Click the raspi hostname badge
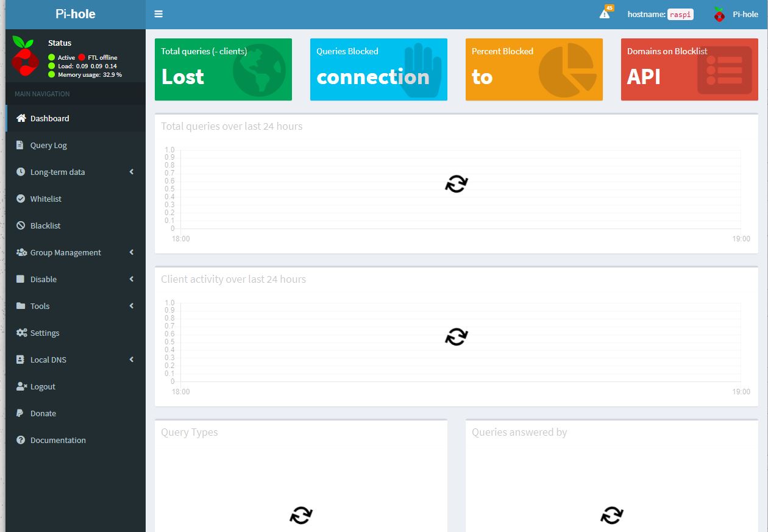The height and width of the screenshot is (532, 768). click(x=680, y=14)
